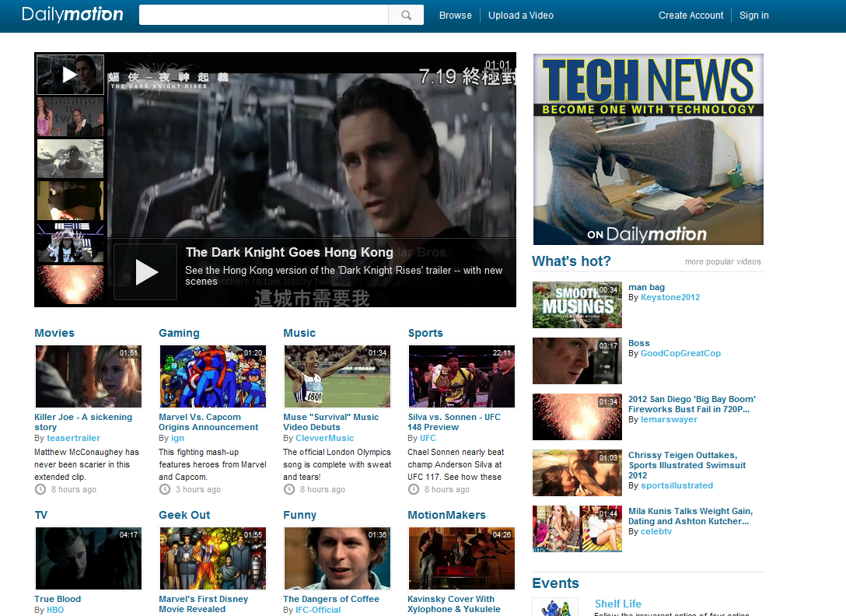
Task: Open the Browse menu item
Action: pyautogui.click(x=455, y=16)
